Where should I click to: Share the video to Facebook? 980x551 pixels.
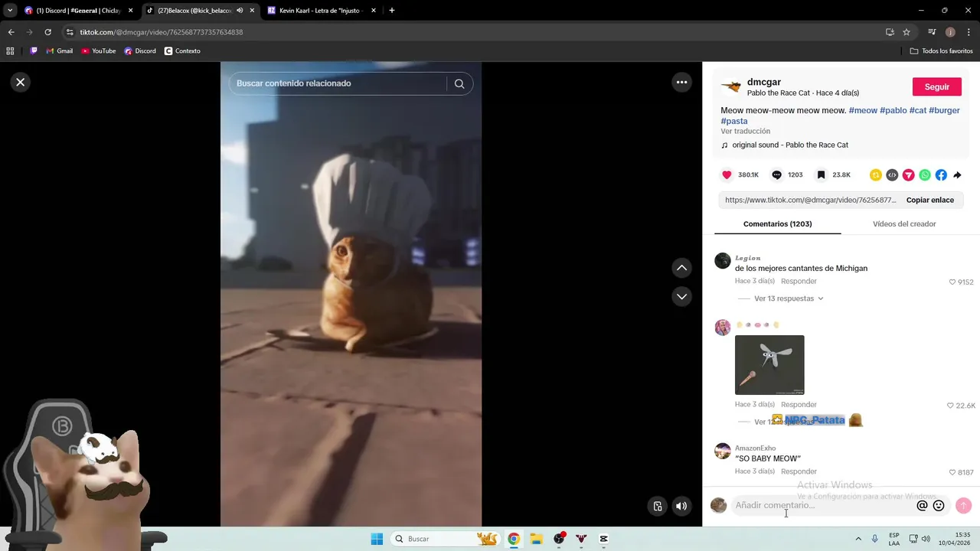point(941,174)
